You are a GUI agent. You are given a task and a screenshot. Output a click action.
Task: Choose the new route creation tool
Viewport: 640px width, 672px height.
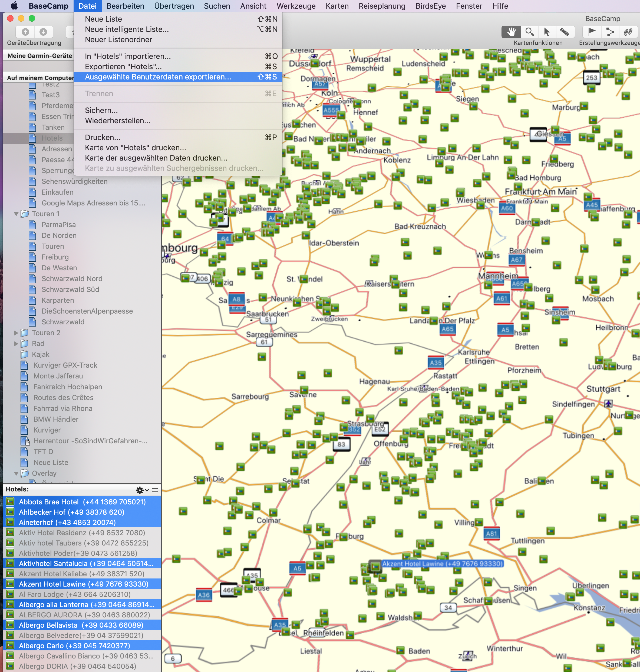click(x=610, y=32)
